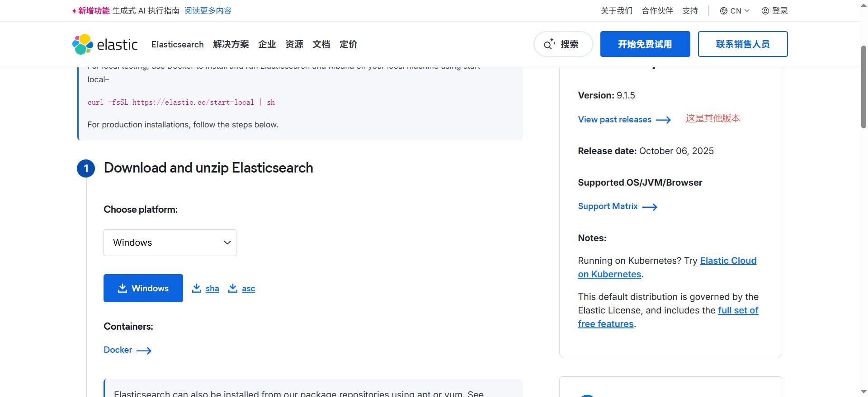
Task: Open the Support Matrix link
Action: [x=608, y=206]
